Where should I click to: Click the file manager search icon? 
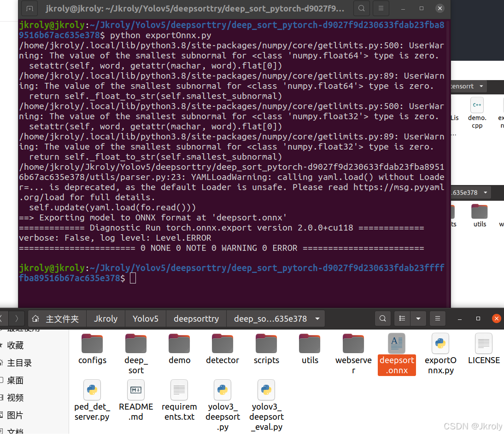pos(382,318)
